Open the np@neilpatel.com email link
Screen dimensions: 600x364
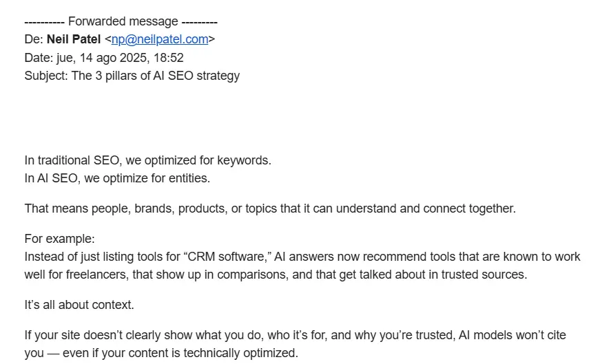(x=160, y=39)
